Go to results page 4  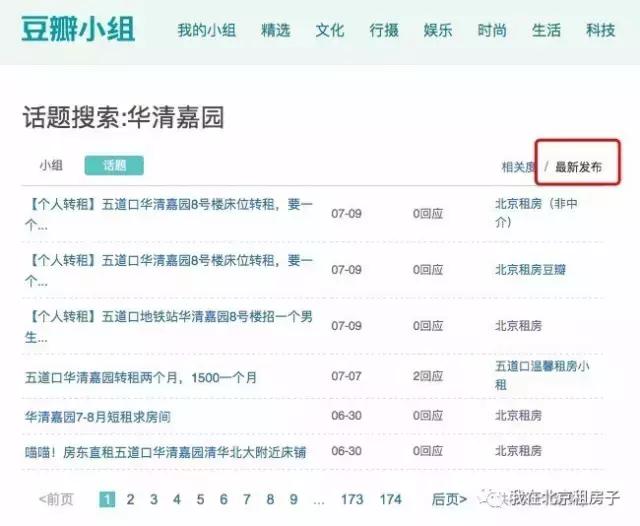click(x=177, y=499)
